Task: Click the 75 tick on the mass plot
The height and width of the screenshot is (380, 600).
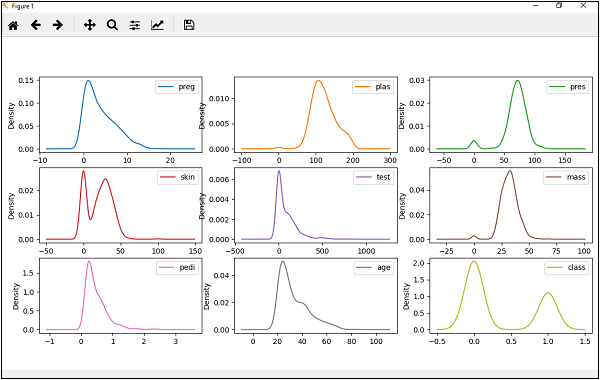Action: (556, 251)
